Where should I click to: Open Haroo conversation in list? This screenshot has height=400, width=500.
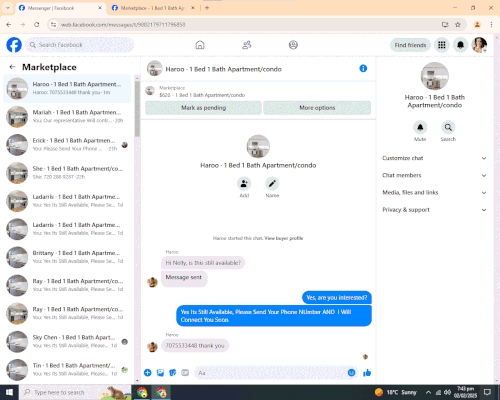(x=67, y=88)
